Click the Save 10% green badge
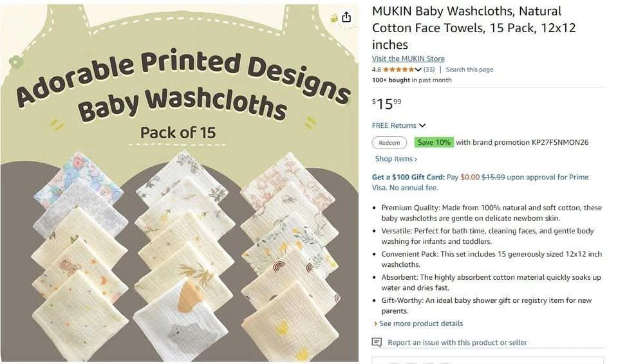This screenshot has width=618, height=364. tap(434, 142)
